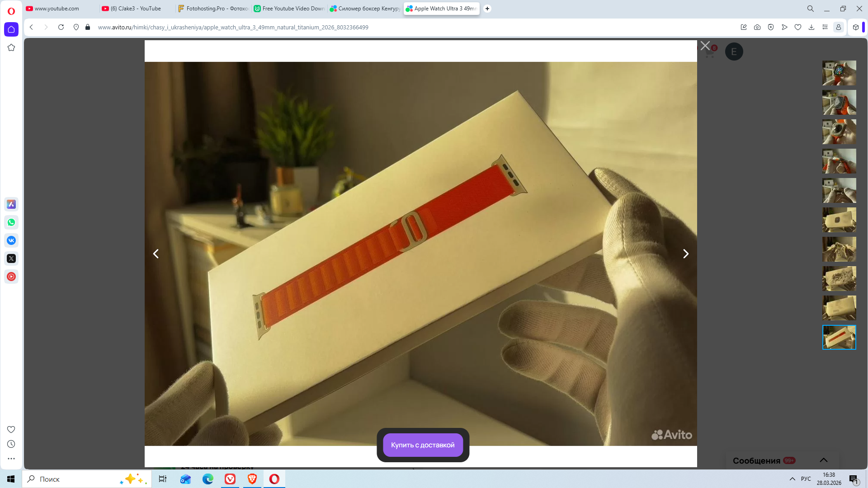
Task: Open sidebar history clock icon
Action: [x=11, y=444]
